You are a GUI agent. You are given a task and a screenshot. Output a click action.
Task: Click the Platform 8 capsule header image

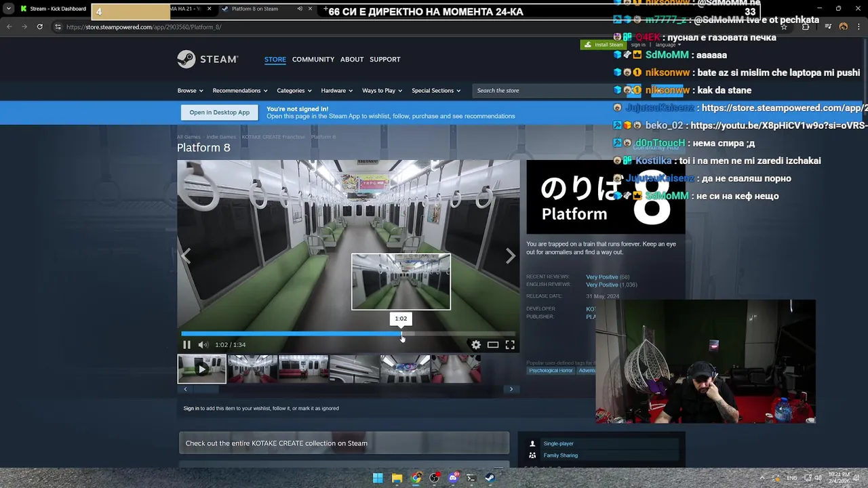click(x=606, y=197)
